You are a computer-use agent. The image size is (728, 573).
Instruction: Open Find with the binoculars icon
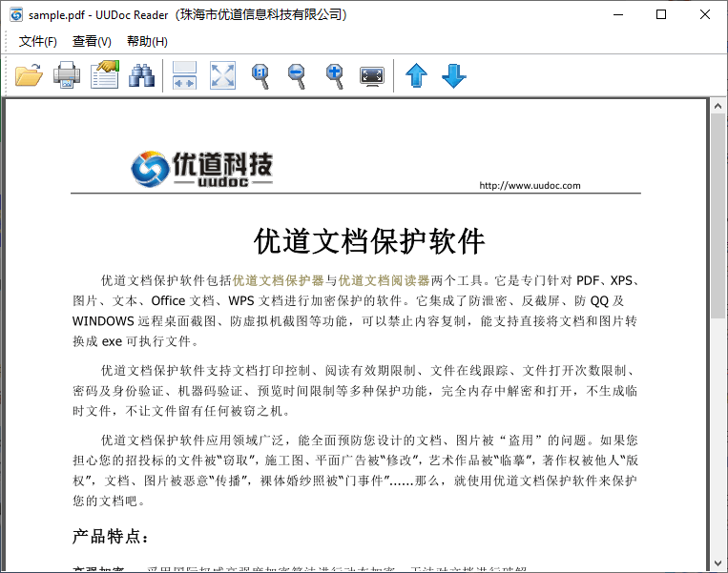click(141, 76)
